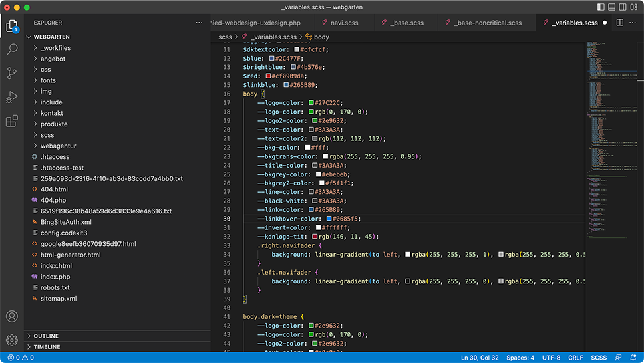Show errors and warnings in status bar
The width and height of the screenshot is (644, 363).
point(21,358)
